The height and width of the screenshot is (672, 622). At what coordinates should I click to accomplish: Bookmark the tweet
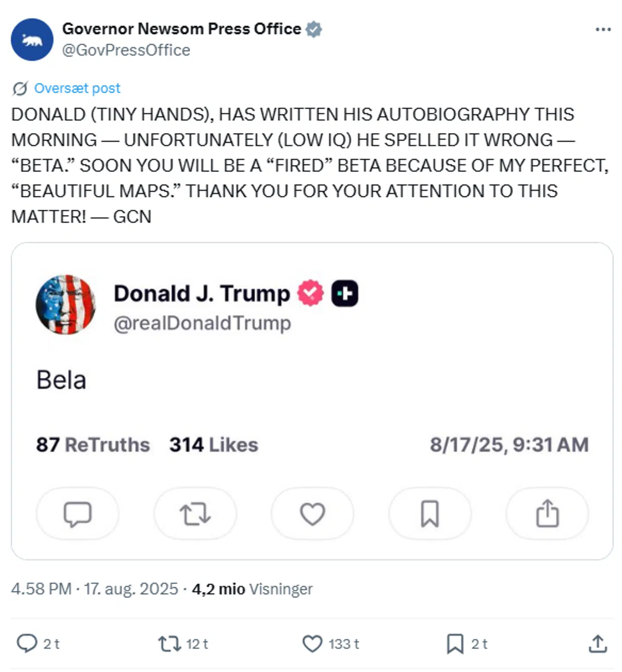456,644
